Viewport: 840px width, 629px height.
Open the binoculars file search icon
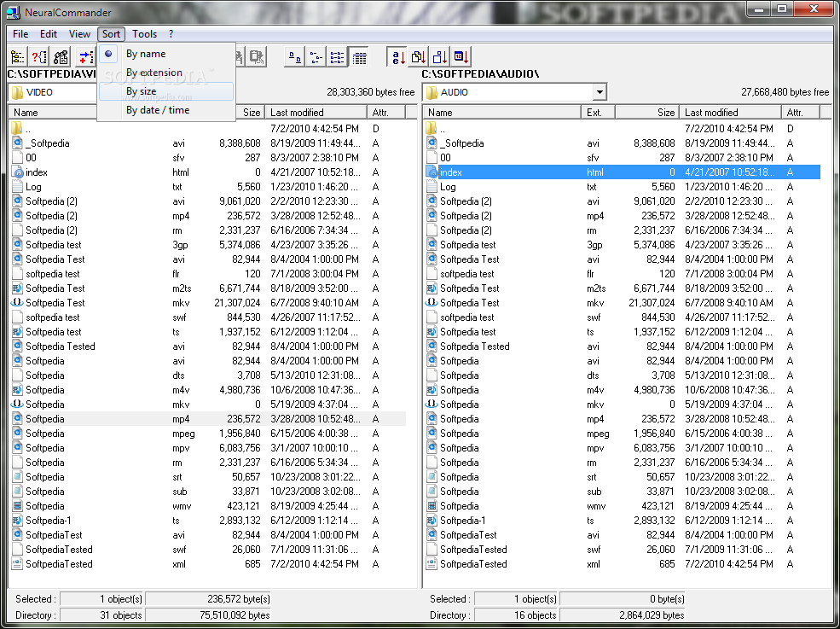tap(61, 56)
